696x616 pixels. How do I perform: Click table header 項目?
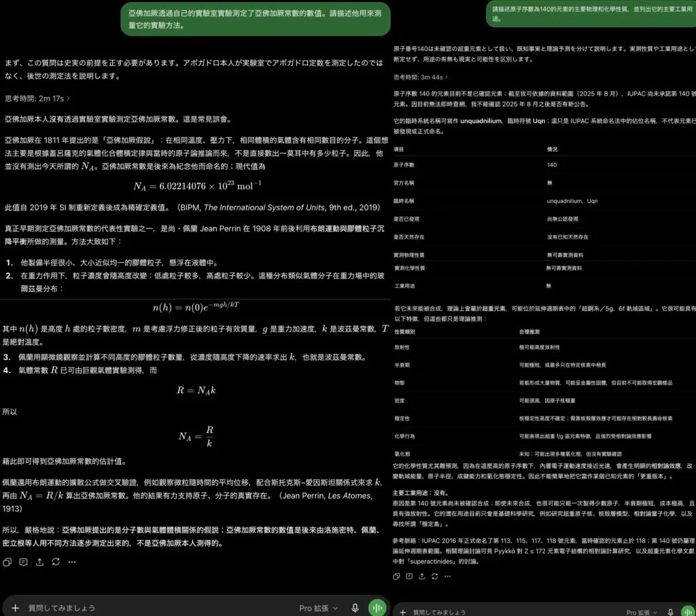(x=398, y=149)
